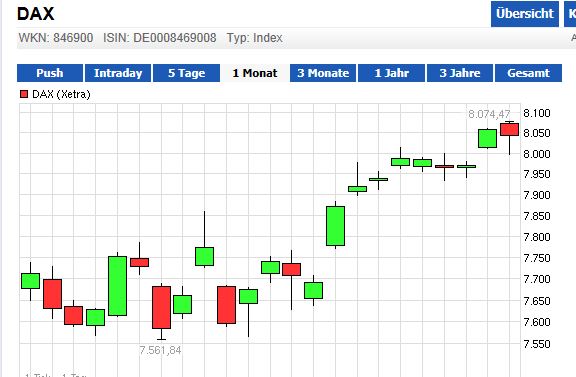Click the last red candlestick near 8.050
This screenshot has height=377, width=576.
(510, 129)
